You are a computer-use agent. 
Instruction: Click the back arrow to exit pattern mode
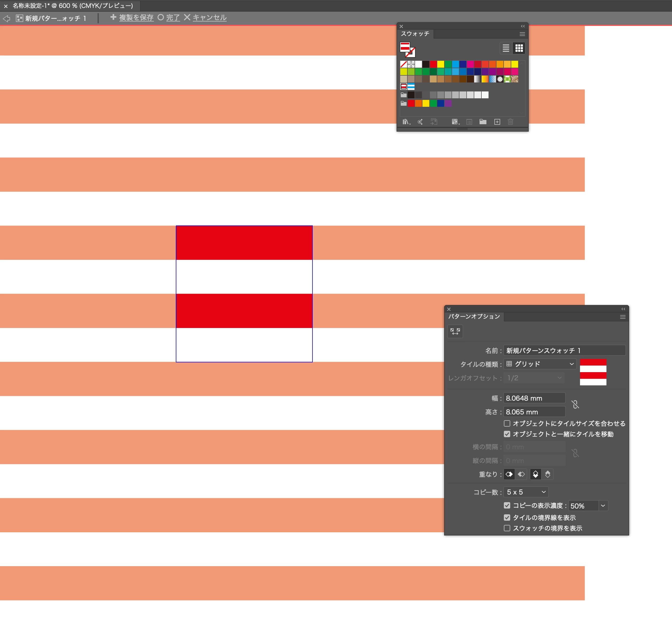(6, 19)
